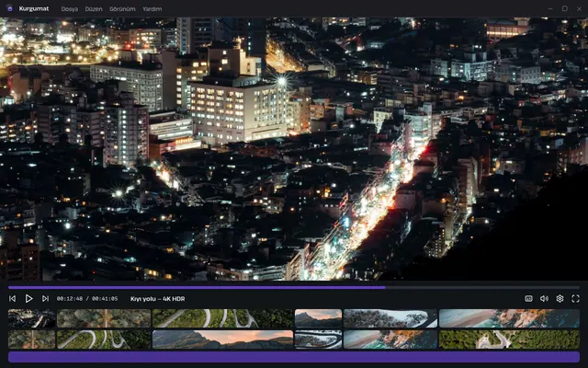Seek by clicking the purple progress bar
The image size is (588, 368).
pos(294,288)
